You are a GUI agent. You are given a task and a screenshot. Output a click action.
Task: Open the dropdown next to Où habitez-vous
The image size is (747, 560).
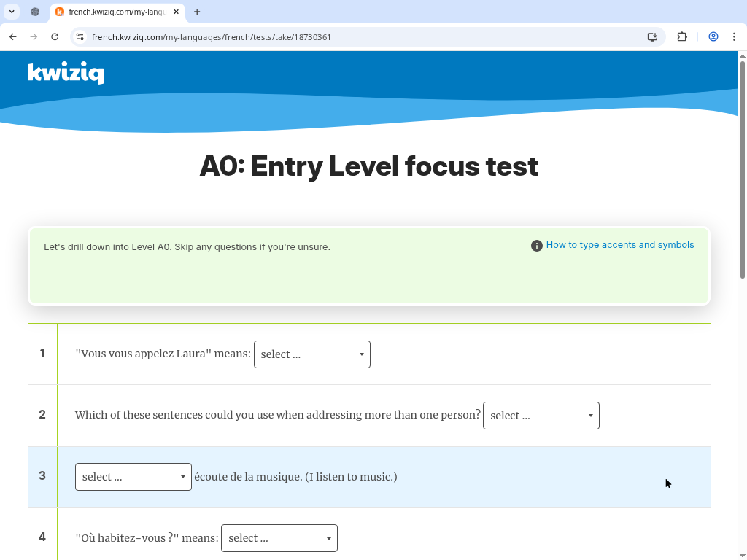point(279,537)
